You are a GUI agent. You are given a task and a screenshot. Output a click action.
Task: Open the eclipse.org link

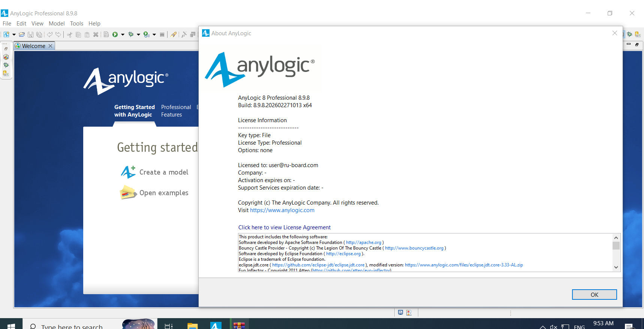343,254
